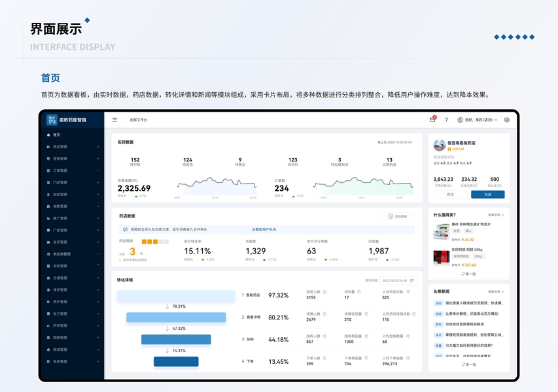Click the 添加数据 button
The image size is (558, 392).
398,216
